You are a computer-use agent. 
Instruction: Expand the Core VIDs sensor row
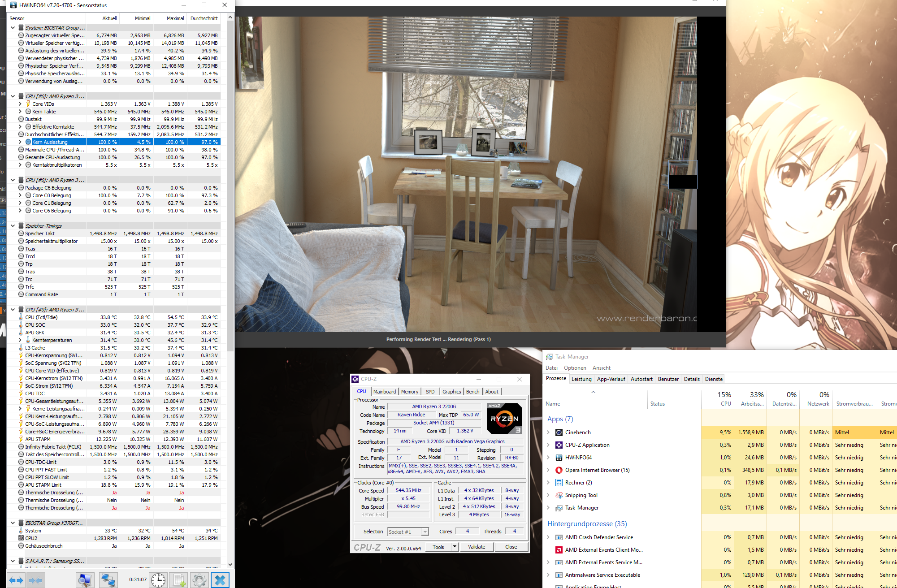pos(19,104)
